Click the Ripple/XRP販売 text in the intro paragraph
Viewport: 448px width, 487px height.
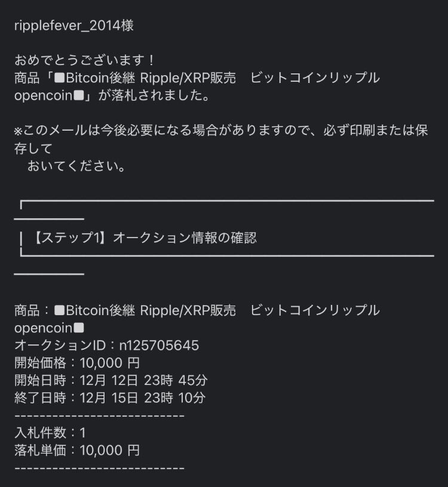click(x=188, y=78)
